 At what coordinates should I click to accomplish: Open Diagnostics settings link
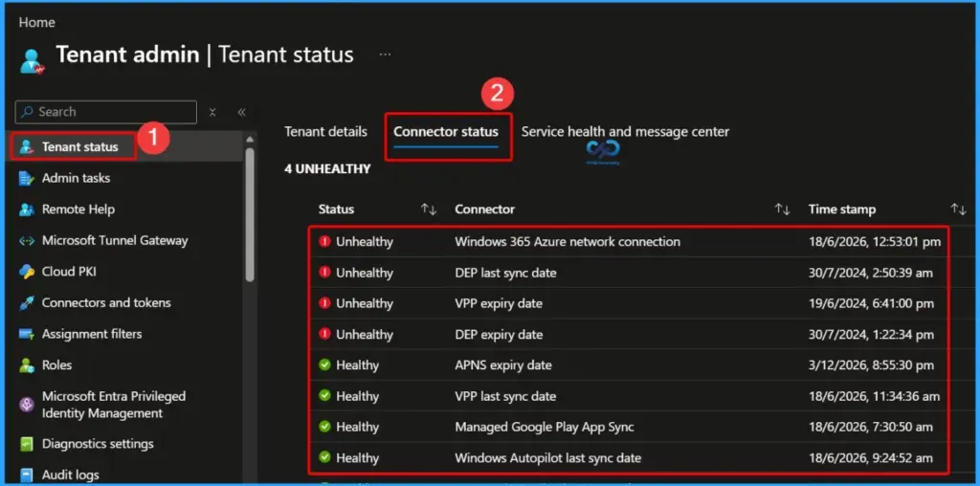point(98,444)
